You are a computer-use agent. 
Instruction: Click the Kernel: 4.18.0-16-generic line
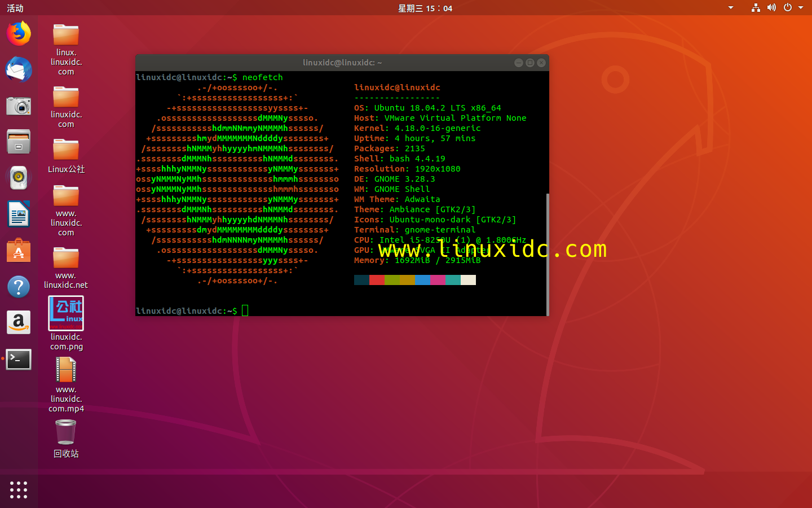[417, 128]
